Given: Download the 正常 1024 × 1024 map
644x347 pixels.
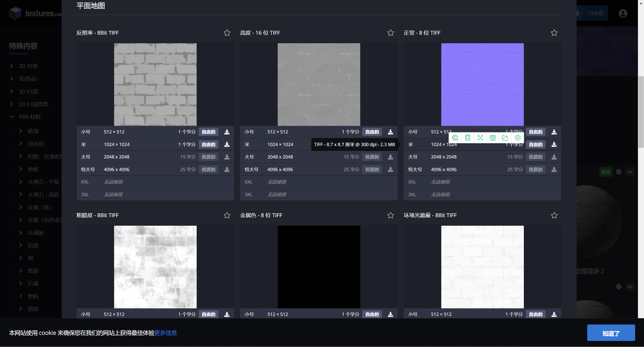Looking at the screenshot, I should tap(554, 144).
